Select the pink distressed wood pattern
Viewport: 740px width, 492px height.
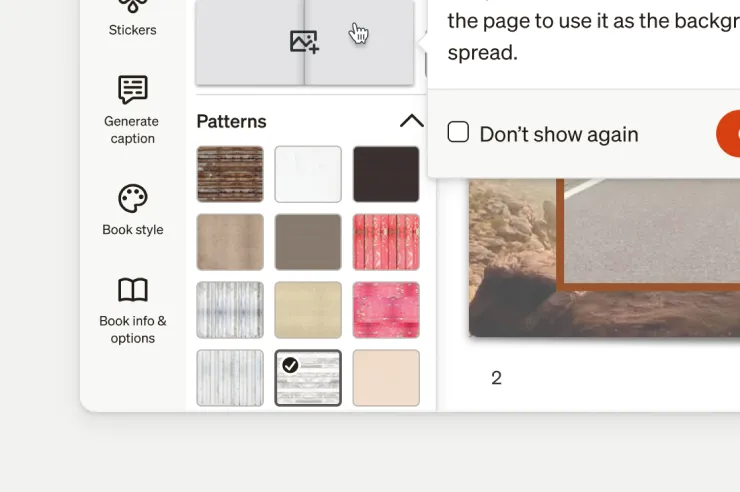point(386,310)
